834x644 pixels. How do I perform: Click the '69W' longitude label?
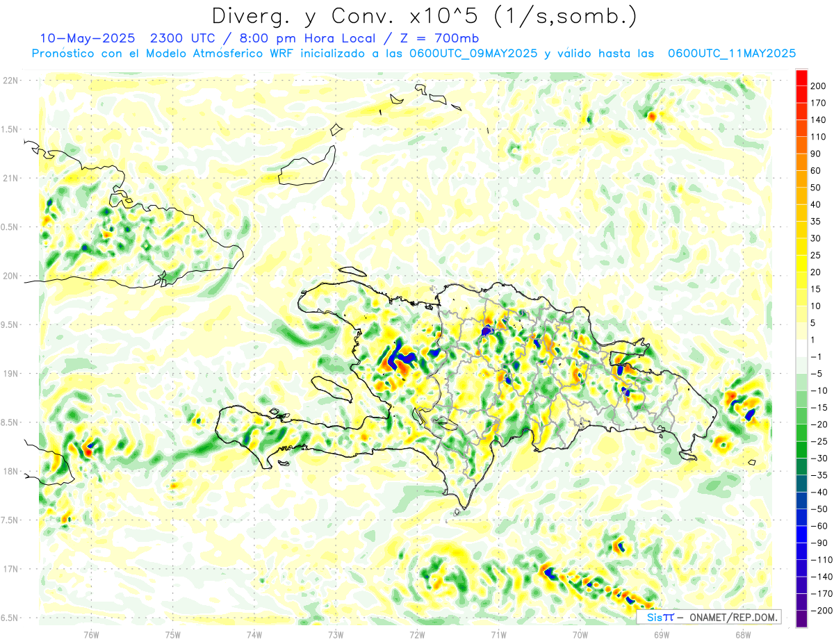pyautogui.click(x=662, y=634)
